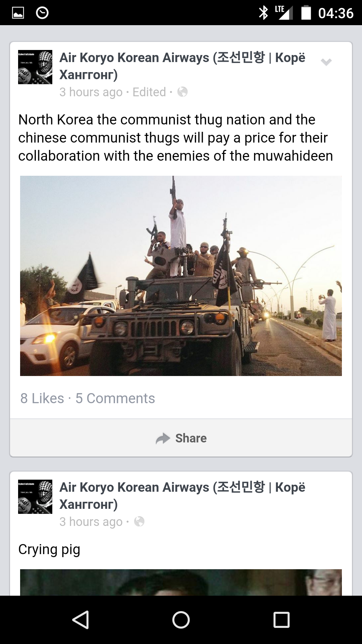Tap the '3 hours ago' timestamp on first post
The width and height of the screenshot is (362, 644).
tap(91, 92)
